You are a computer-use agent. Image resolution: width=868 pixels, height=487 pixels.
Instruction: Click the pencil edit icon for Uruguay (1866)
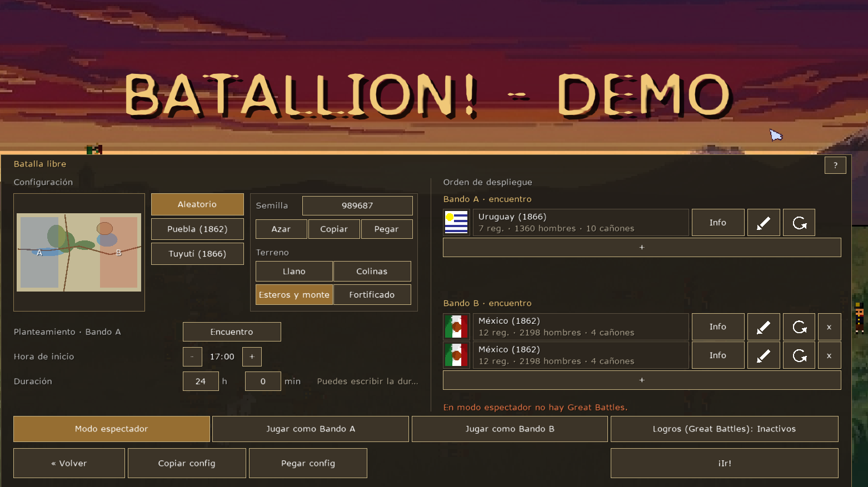click(764, 223)
